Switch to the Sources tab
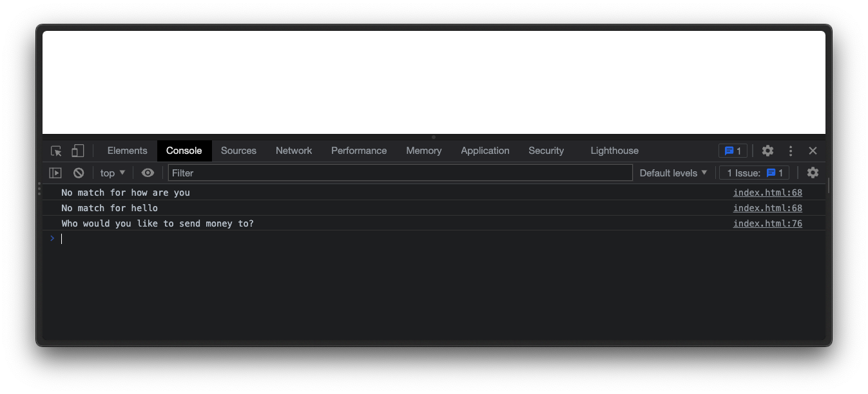 [x=238, y=151]
